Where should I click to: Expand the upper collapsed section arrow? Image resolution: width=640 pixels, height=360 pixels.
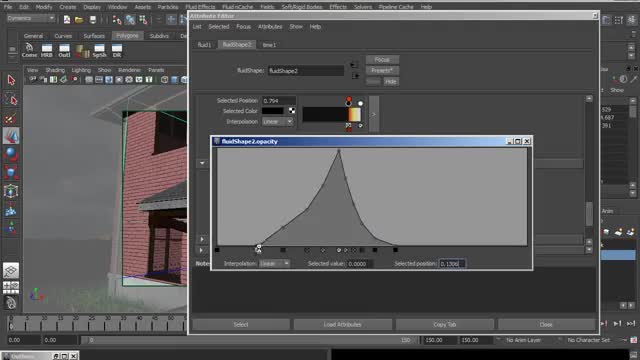[x=202, y=239]
